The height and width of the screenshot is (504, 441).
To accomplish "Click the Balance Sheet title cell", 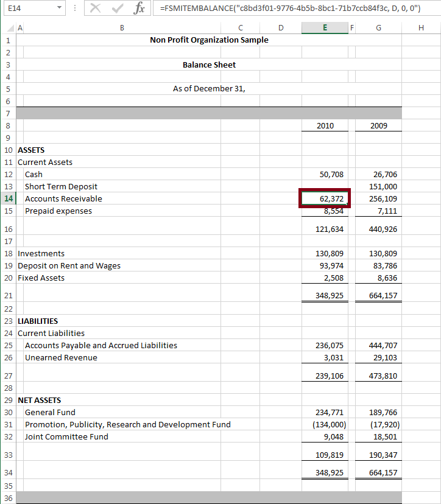I will coord(209,65).
